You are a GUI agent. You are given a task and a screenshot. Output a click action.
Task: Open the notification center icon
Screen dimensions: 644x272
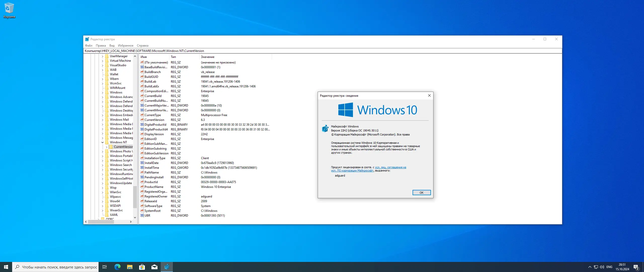(636, 267)
